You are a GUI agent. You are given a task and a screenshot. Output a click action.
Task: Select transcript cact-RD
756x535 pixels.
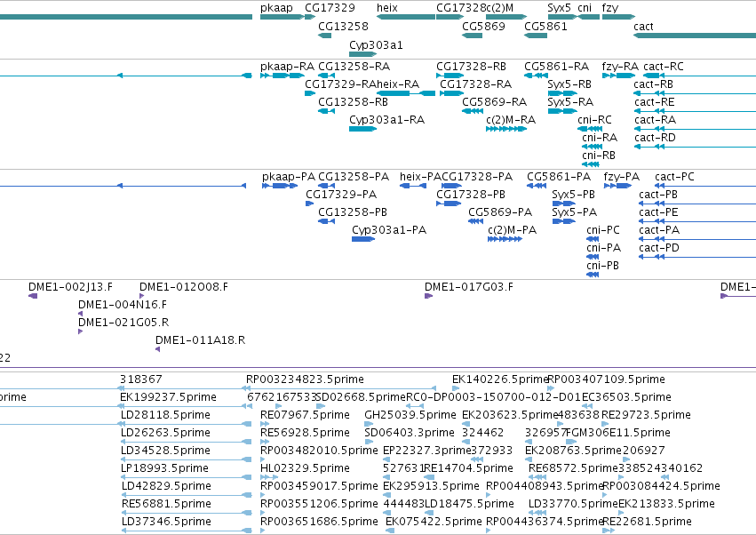[x=655, y=138]
